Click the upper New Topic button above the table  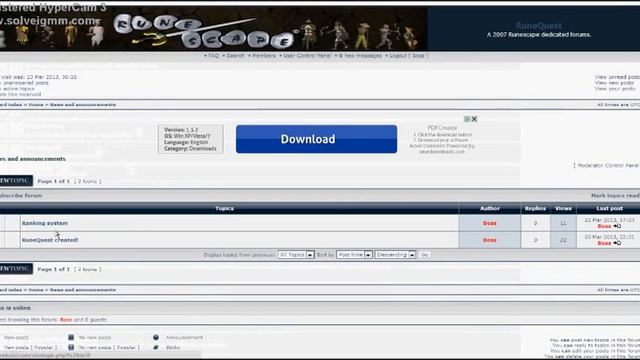click(16, 181)
